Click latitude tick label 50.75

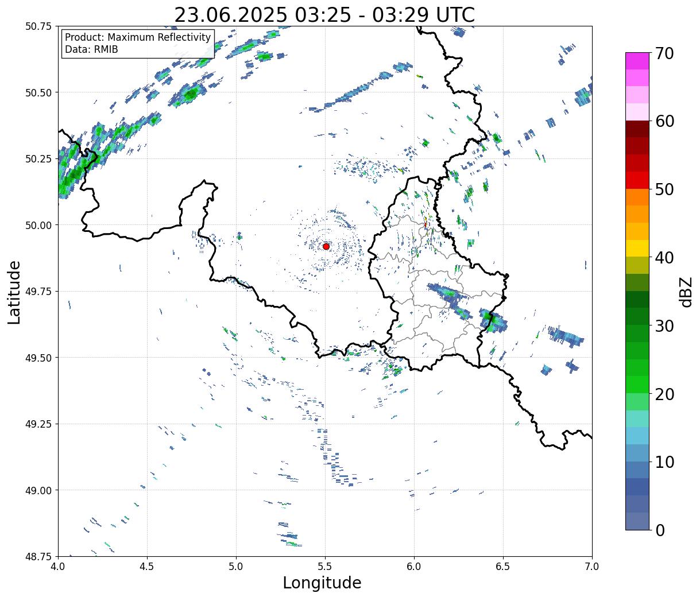point(38,26)
